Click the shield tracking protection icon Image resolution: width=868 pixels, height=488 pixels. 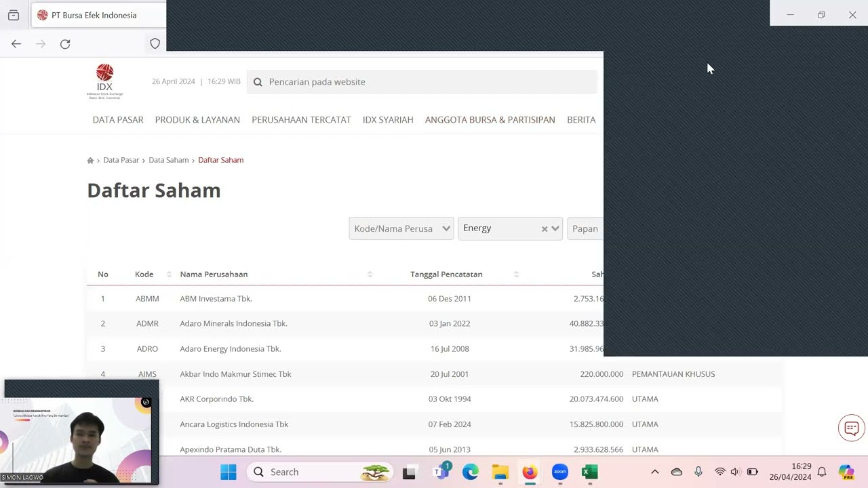(x=155, y=44)
